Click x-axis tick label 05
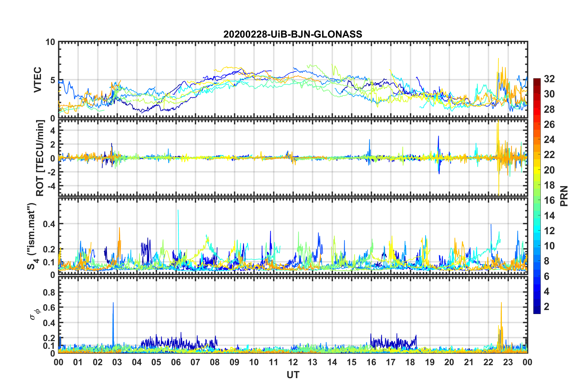This screenshot has width=586, height=392. point(156,362)
